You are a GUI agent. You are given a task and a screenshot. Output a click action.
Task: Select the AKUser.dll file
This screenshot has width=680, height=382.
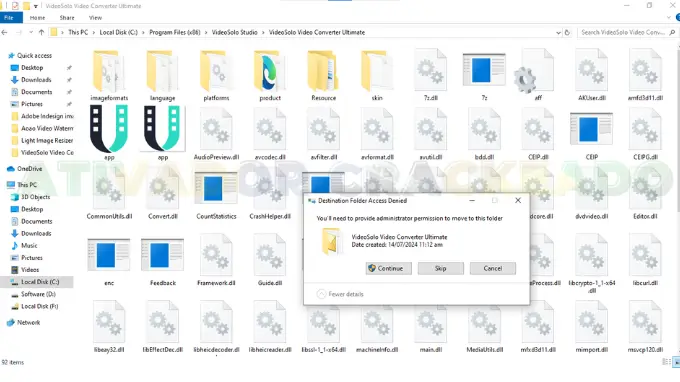tap(592, 76)
